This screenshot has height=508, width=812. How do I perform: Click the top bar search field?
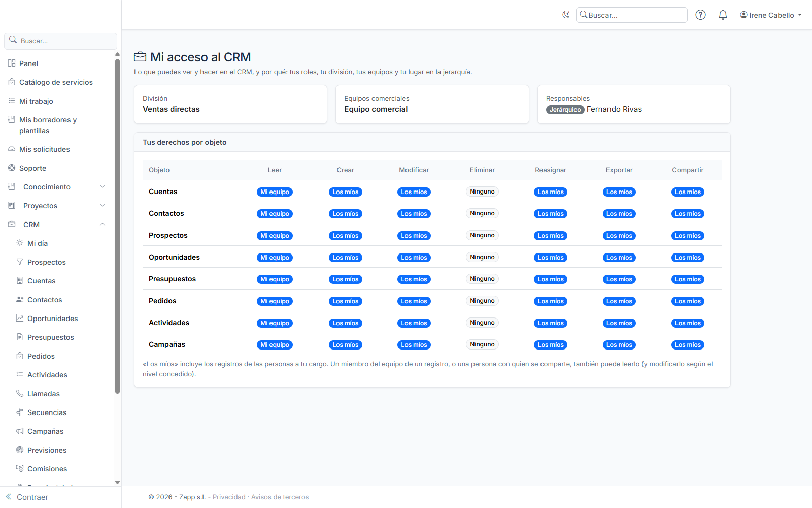click(632, 15)
